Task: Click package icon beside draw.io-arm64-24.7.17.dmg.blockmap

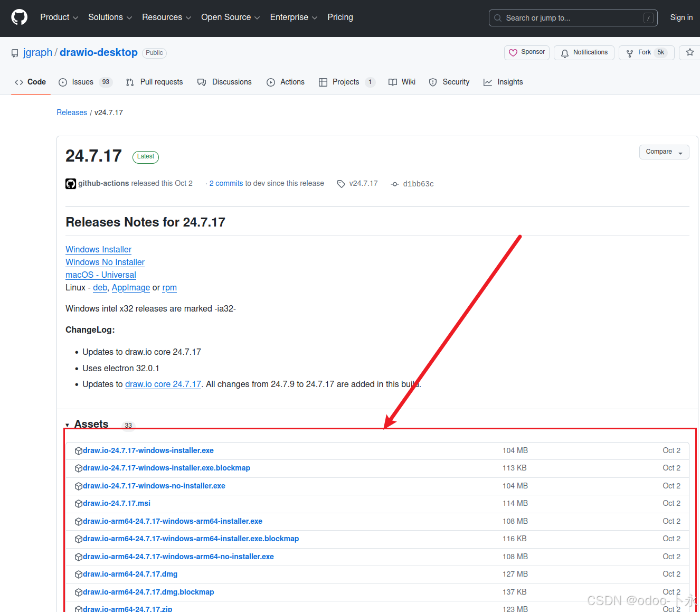Action: (79, 592)
